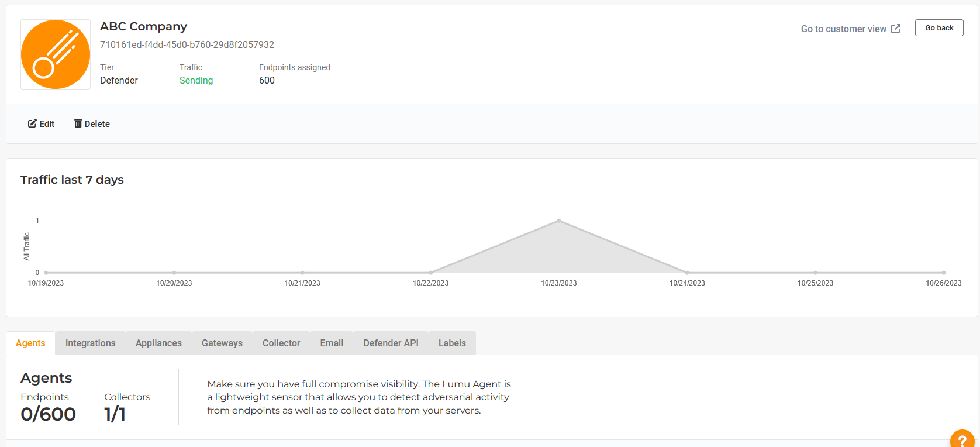Open the Labels tab
Image resolution: width=980 pixels, height=447 pixels.
pos(452,343)
